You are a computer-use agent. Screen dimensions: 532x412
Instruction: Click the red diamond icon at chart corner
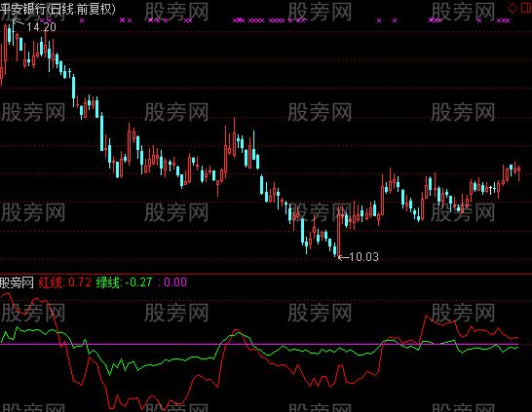[x=513, y=9]
